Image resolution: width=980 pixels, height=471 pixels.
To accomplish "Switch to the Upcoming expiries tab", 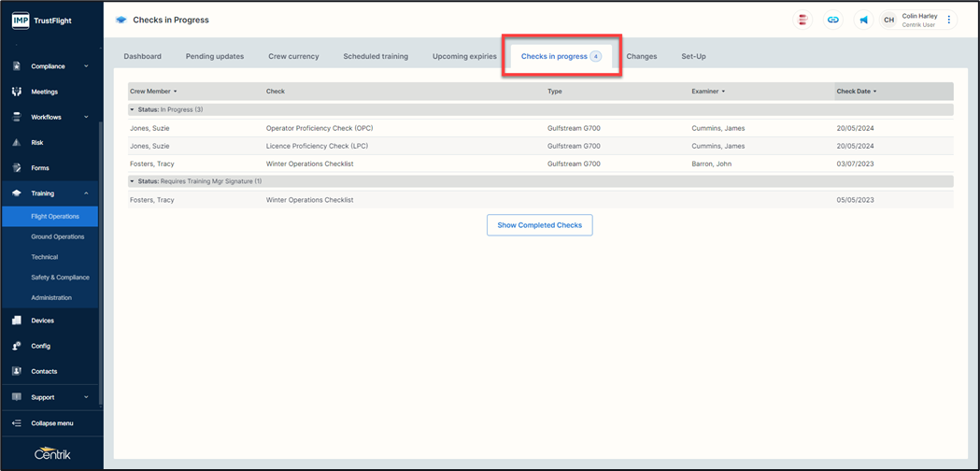I will click(464, 56).
